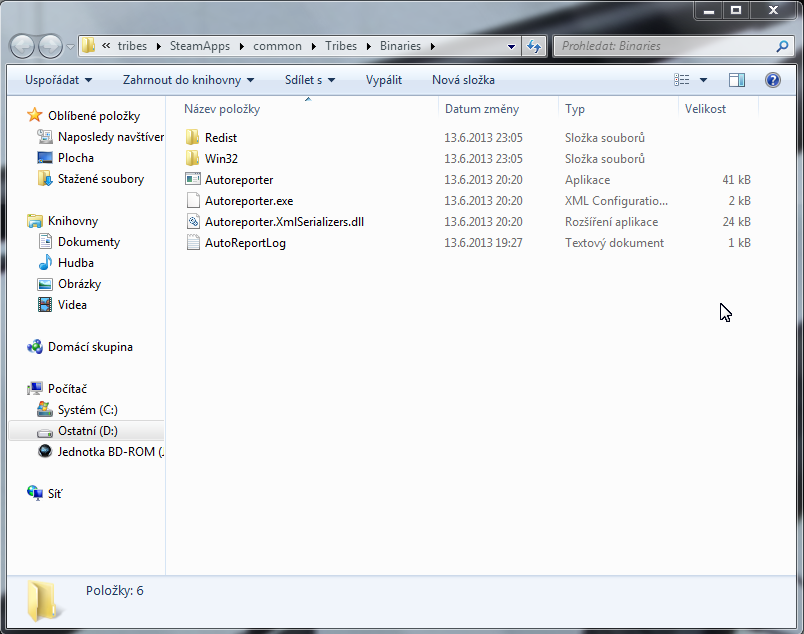Click Rozšíření aplikace type cell
Image resolution: width=804 pixels, height=634 pixels.
(x=611, y=222)
